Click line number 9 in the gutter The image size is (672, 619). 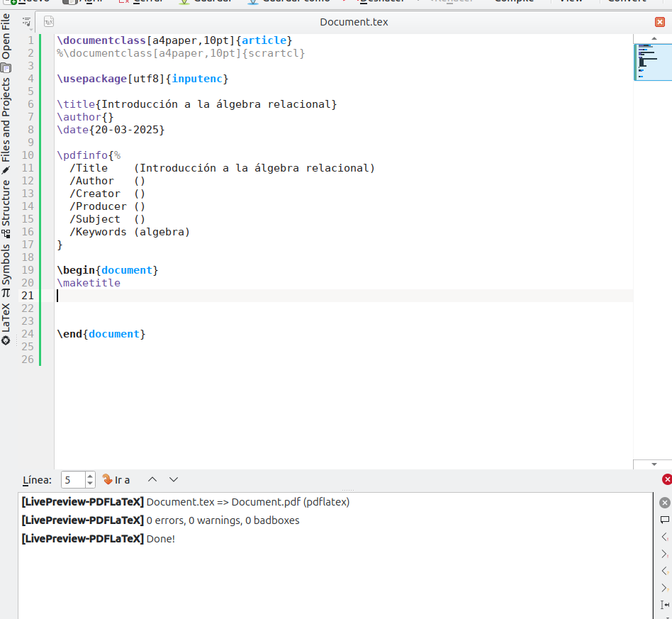[30, 143]
